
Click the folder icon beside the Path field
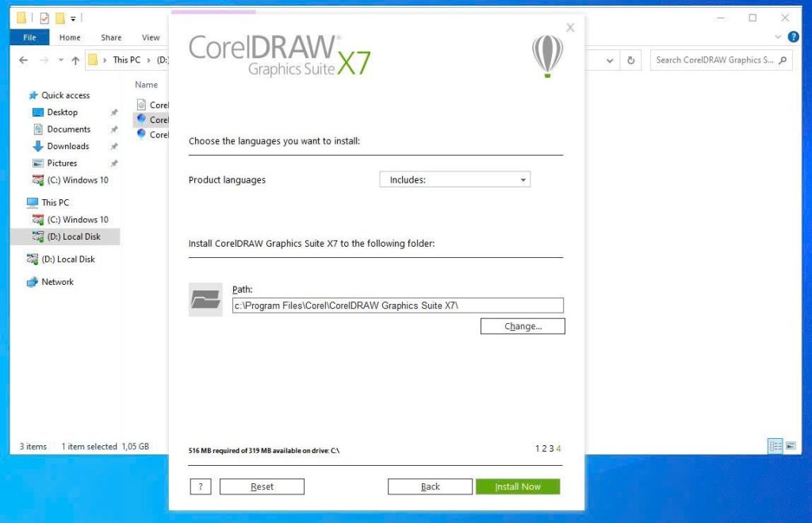click(205, 300)
